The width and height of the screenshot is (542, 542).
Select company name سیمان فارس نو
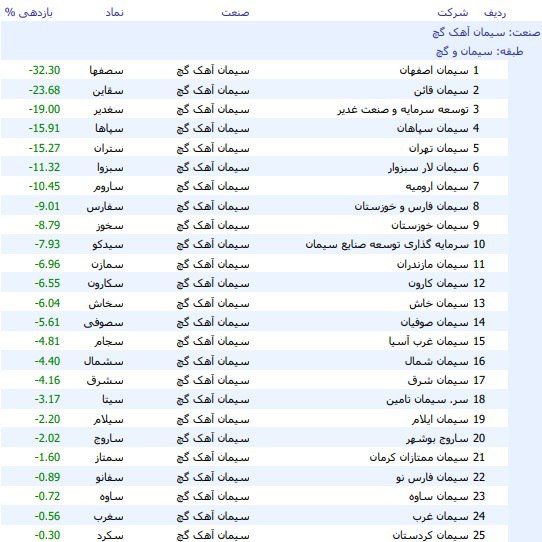(x=432, y=478)
